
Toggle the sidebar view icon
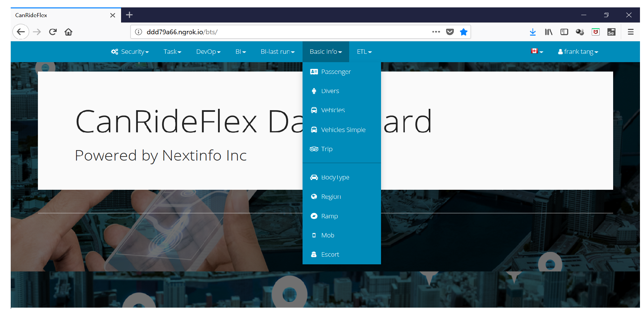[564, 32]
